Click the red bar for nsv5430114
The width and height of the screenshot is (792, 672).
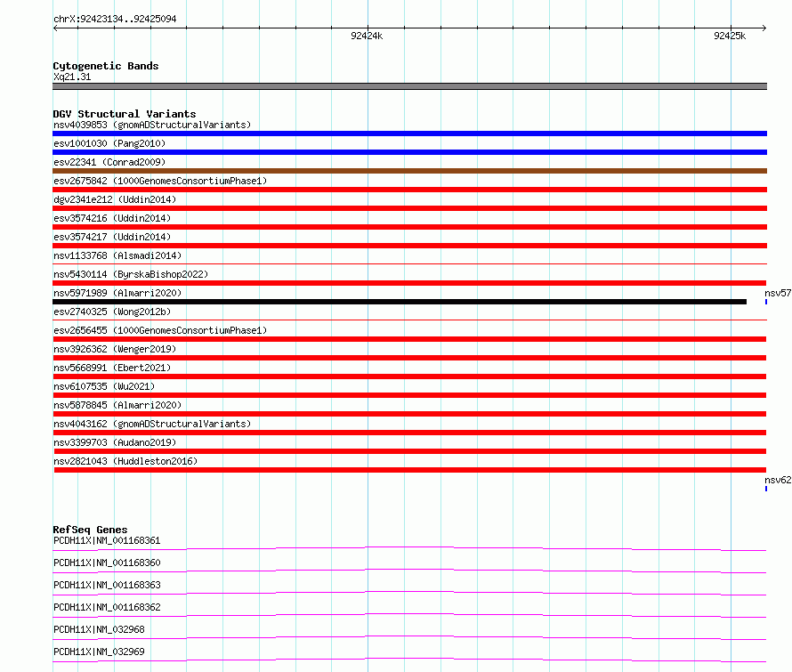[409, 283]
